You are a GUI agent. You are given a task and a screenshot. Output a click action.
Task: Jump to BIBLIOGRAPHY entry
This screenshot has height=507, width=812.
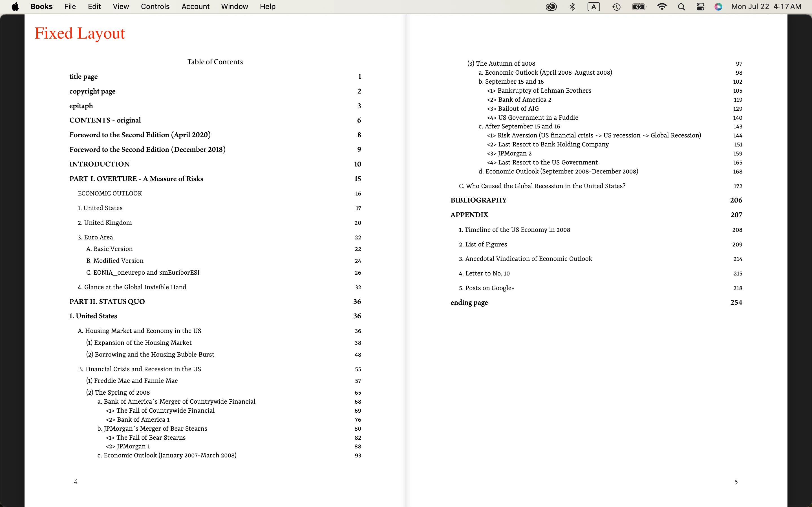point(478,200)
